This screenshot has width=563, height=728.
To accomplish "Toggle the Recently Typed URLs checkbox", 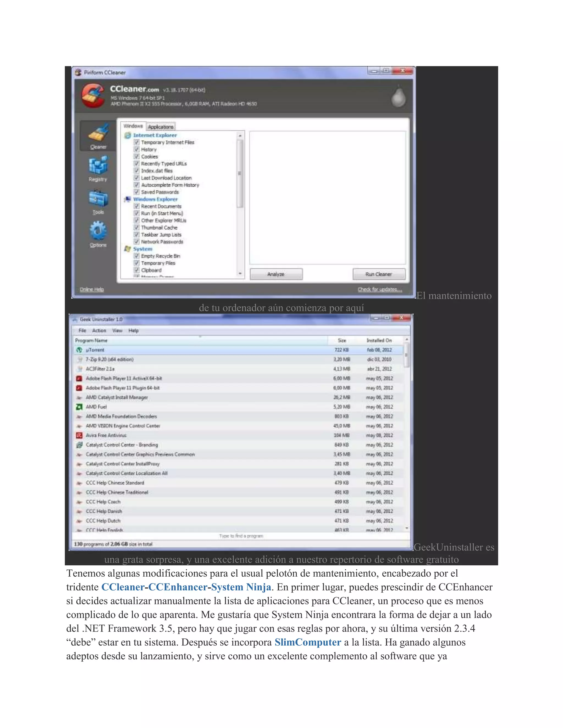I will [x=136, y=164].
